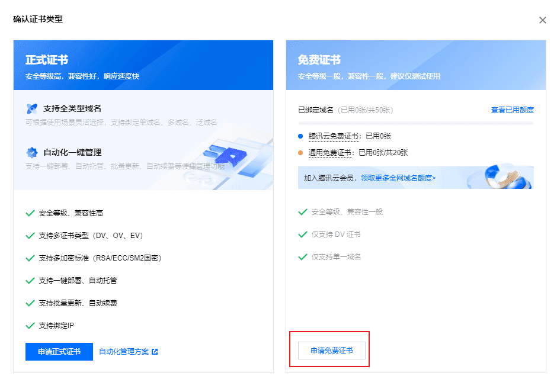Click the blue dot before 腾讯云免费证书
The image size is (557, 392).
(x=300, y=136)
